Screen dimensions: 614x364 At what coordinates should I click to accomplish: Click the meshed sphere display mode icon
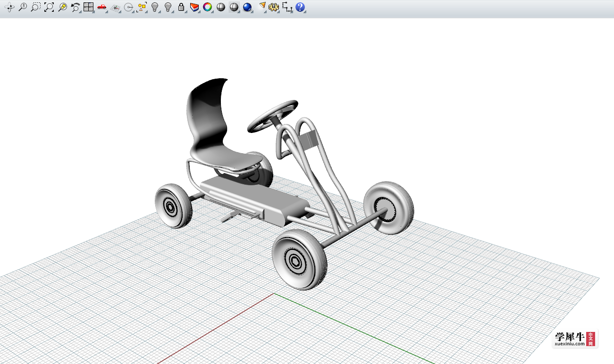pyautogui.click(x=234, y=7)
